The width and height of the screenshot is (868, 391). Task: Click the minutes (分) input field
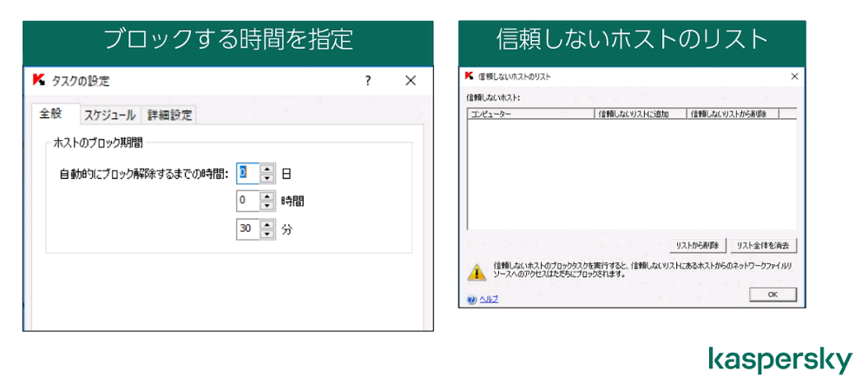(247, 229)
